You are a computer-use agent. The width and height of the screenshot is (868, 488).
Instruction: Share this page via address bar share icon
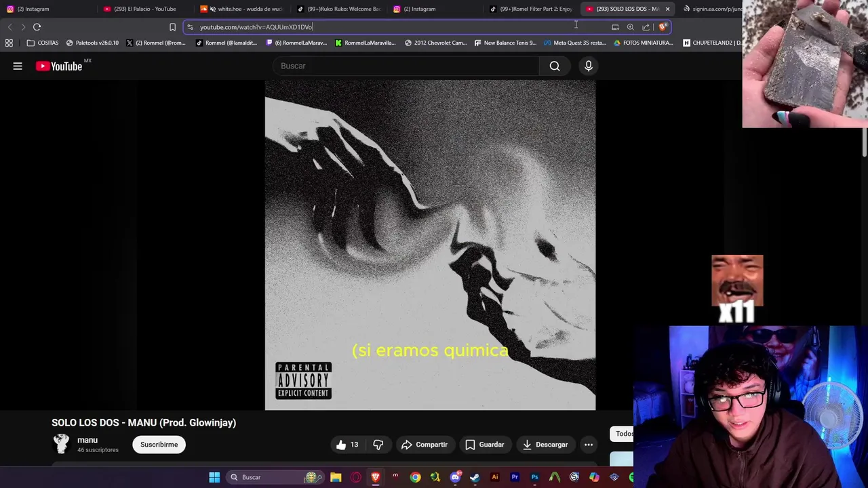tap(646, 27)
